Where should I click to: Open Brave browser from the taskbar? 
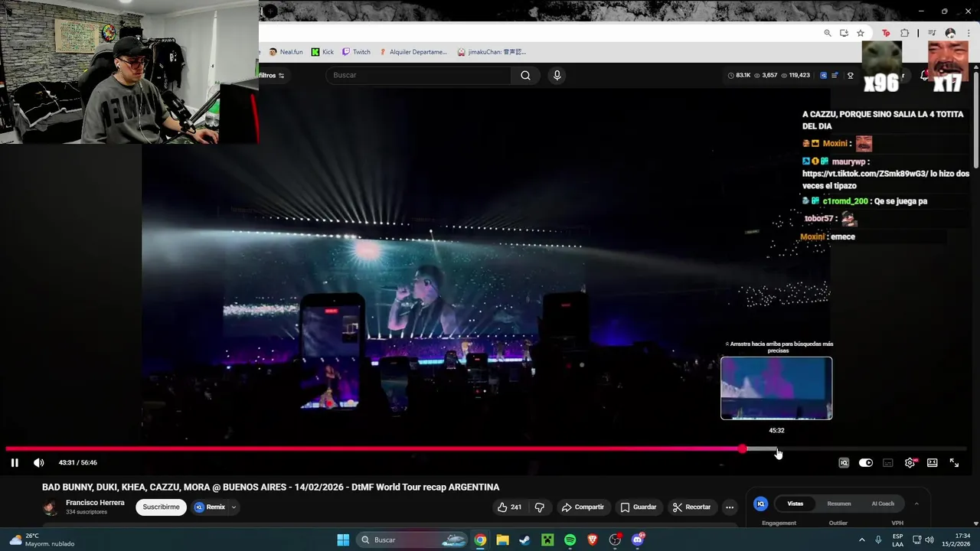click(x=592, y=540)
